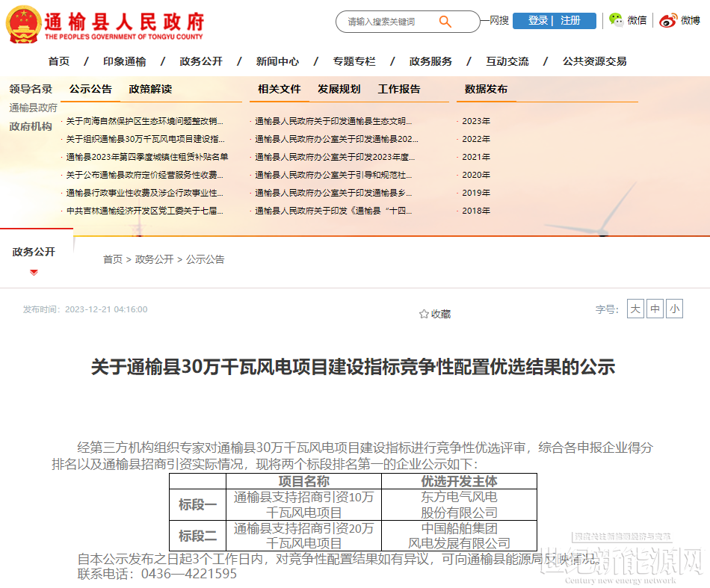Screen dimensions: 710x588
Task: Open 中共吉林通榆经济开发区党工委 notice
Action: 144,211
